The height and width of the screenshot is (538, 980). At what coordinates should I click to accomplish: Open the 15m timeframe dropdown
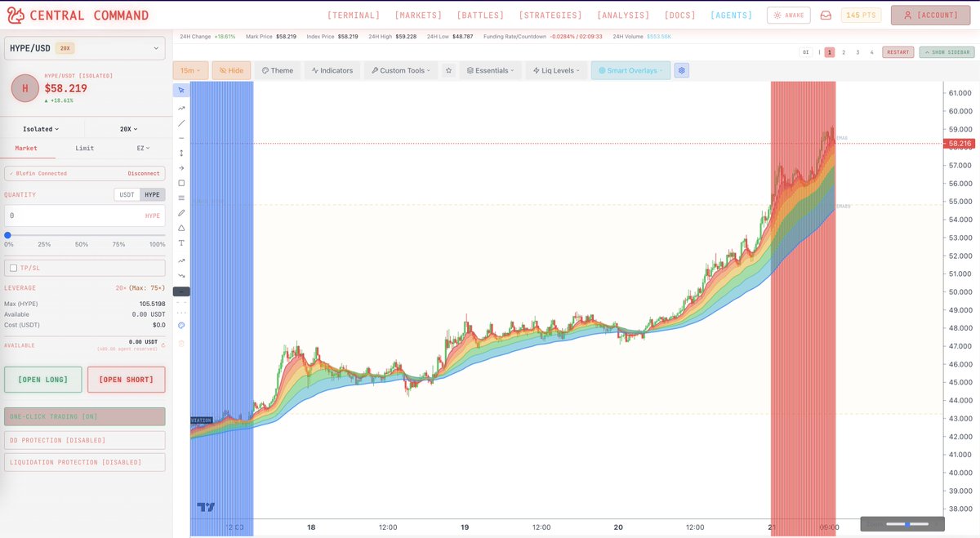190,70
